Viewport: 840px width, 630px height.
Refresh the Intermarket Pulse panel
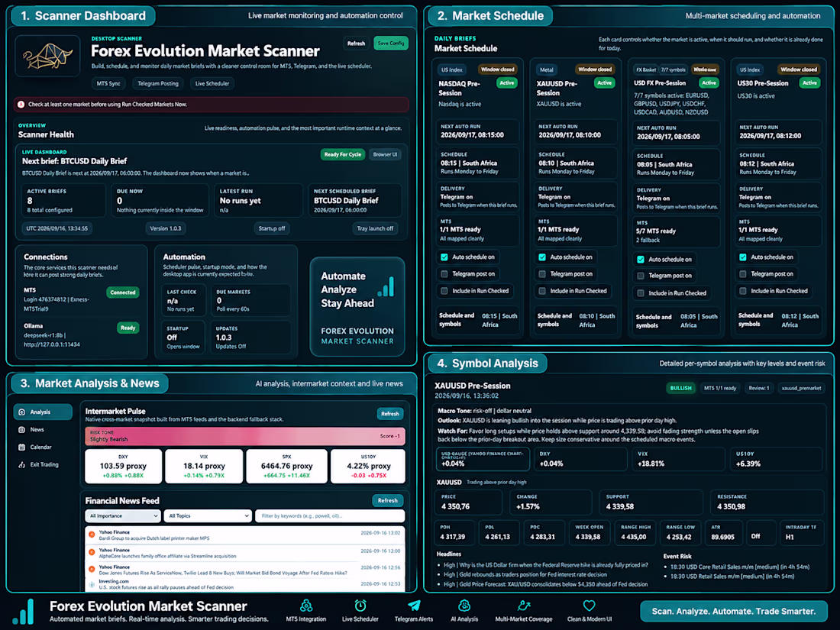(390, 414)
